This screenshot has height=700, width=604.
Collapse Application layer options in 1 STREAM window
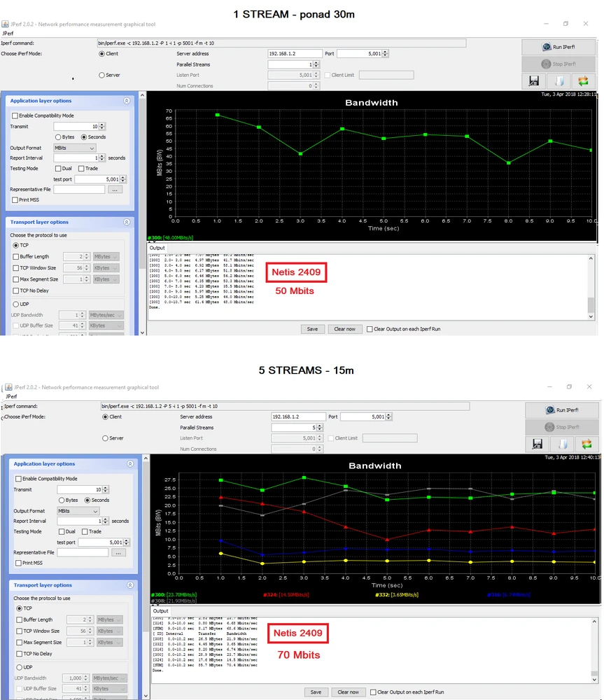tap(127, 101)
